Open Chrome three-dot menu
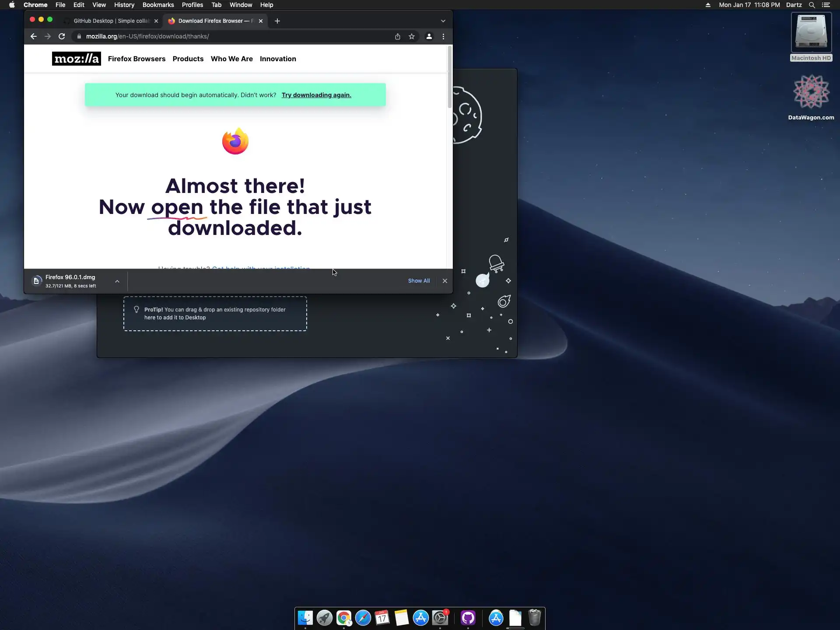The height and width of the screenshot is (630, 840). (x=443, y=37)
